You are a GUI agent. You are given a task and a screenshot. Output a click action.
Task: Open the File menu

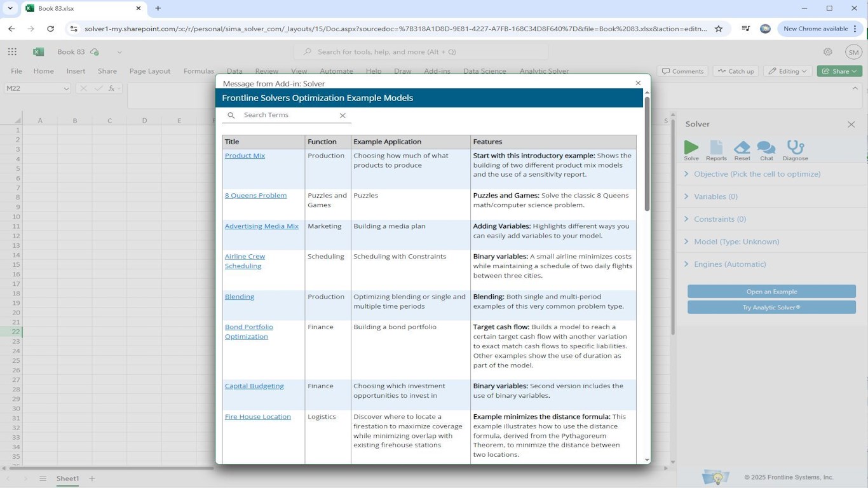coord(17,71)
